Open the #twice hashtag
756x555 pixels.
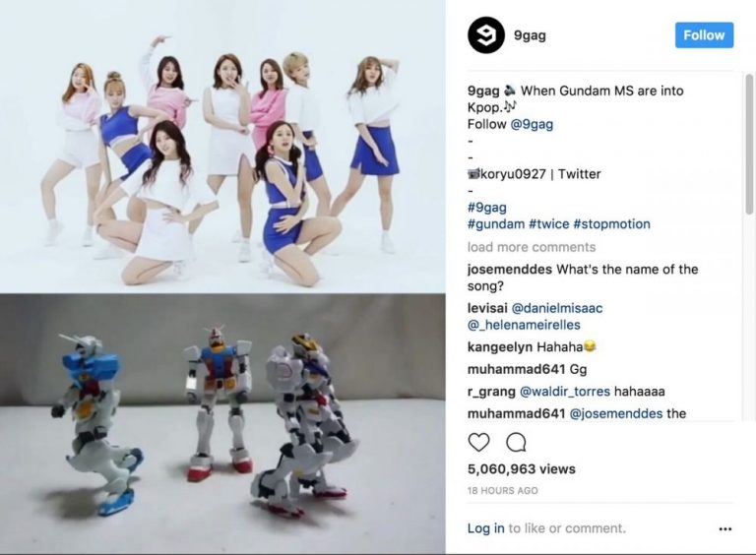(548, 224)
